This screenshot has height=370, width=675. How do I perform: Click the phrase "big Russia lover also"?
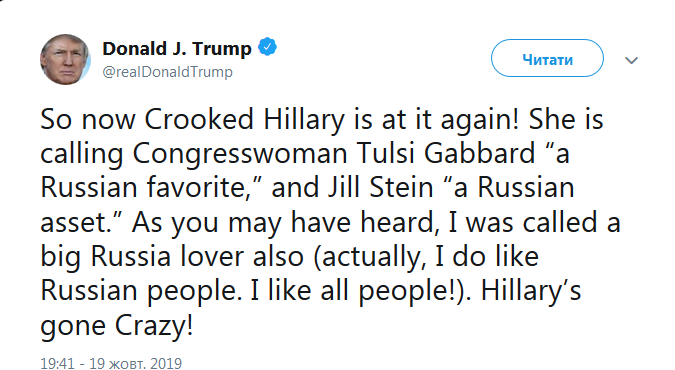pos(172,257)
